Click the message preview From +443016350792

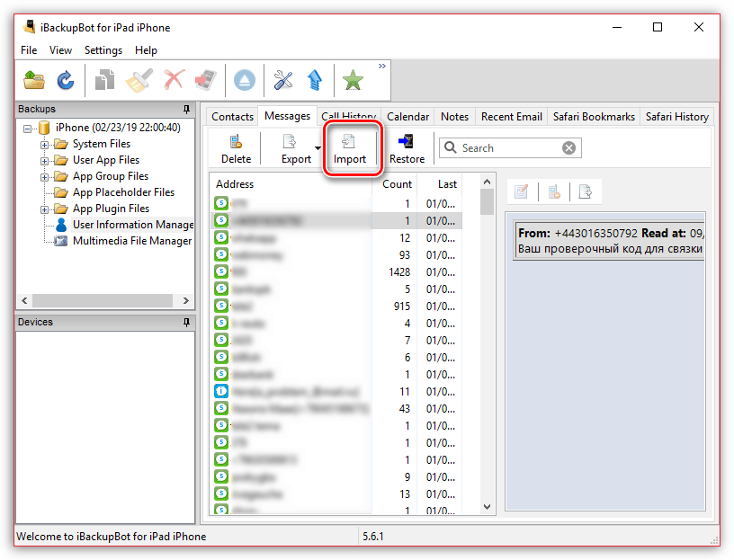coord(609,241)
